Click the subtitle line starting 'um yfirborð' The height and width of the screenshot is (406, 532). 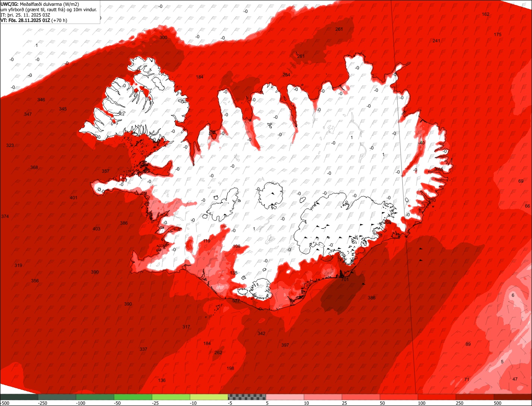pos(49,9)
